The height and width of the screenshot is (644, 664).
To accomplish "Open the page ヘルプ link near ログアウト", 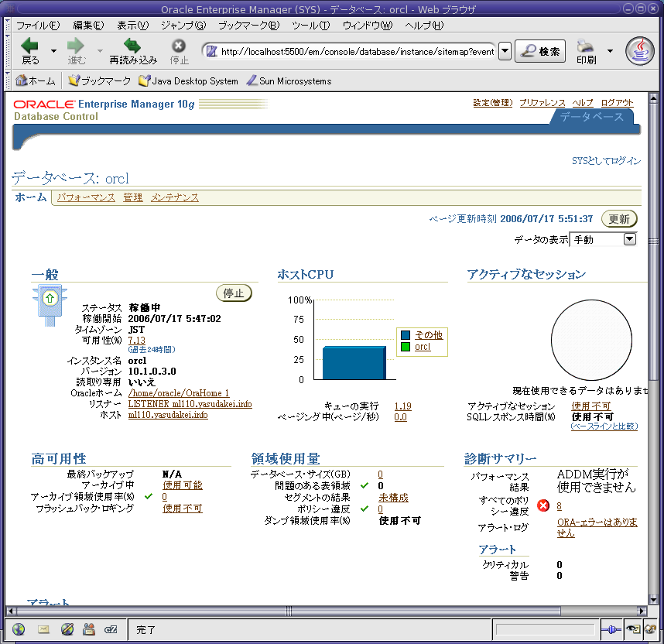I will [583, 102].
